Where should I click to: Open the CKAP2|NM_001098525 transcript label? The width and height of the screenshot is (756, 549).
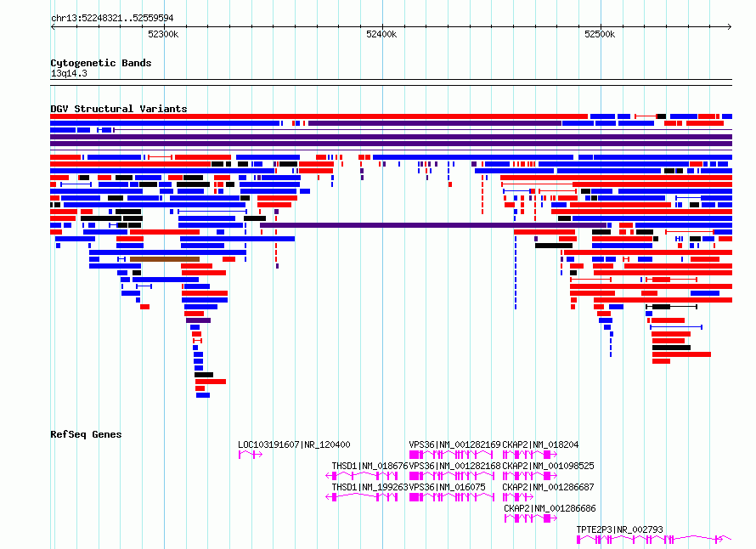pos(548,466)
